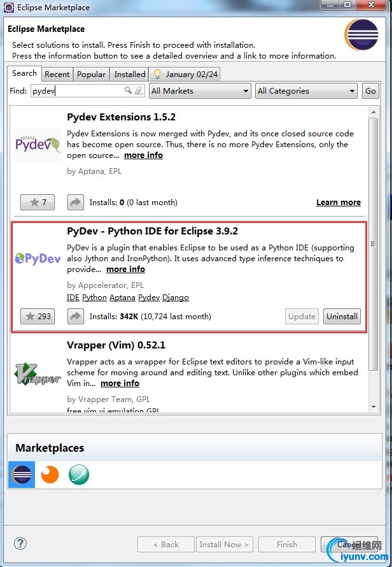The image size is (392, 567).
Task: Click the lightbulb icon on January tab
Action: click(x=157, y=74)
